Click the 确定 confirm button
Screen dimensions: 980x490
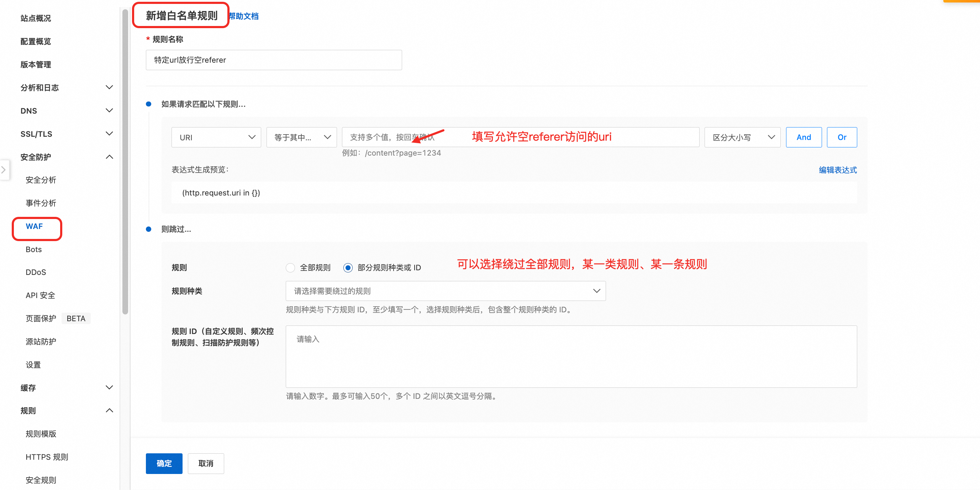coord(164,463)
